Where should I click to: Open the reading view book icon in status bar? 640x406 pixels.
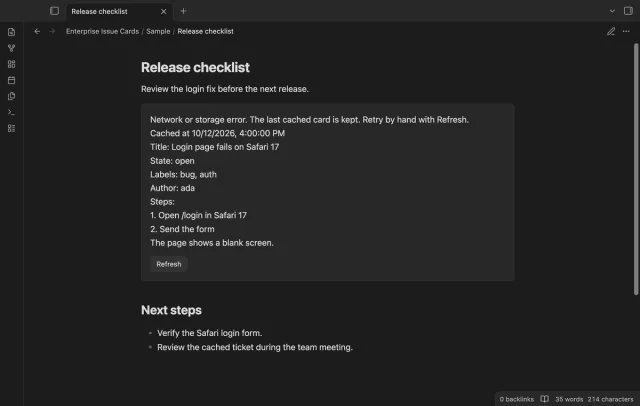[544, 399]
